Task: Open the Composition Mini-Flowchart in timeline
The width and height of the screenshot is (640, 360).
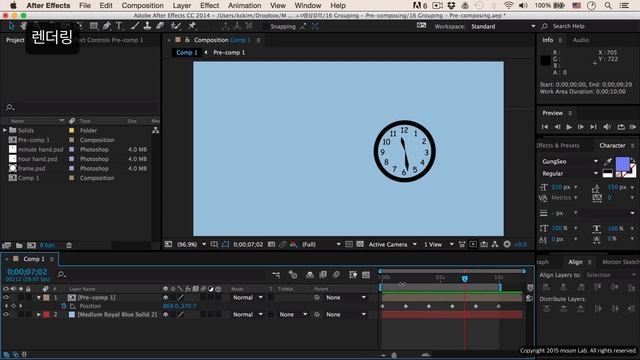Action: tap(276, 275)
